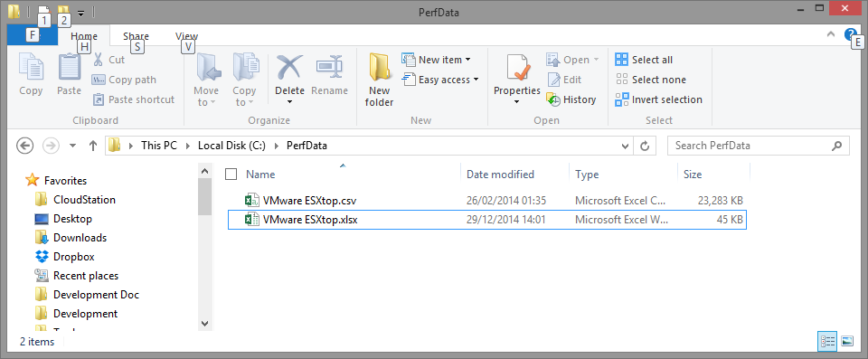Select Dropbox in Favorites
The width and height of the screenshot is (868, 359).
pyautogui.click(x=64, y=257)
